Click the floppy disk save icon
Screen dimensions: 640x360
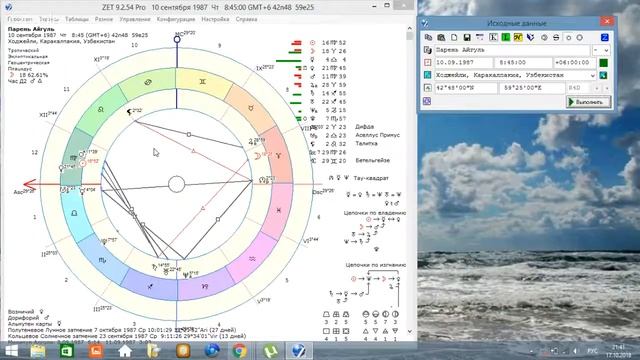point(467,37)
